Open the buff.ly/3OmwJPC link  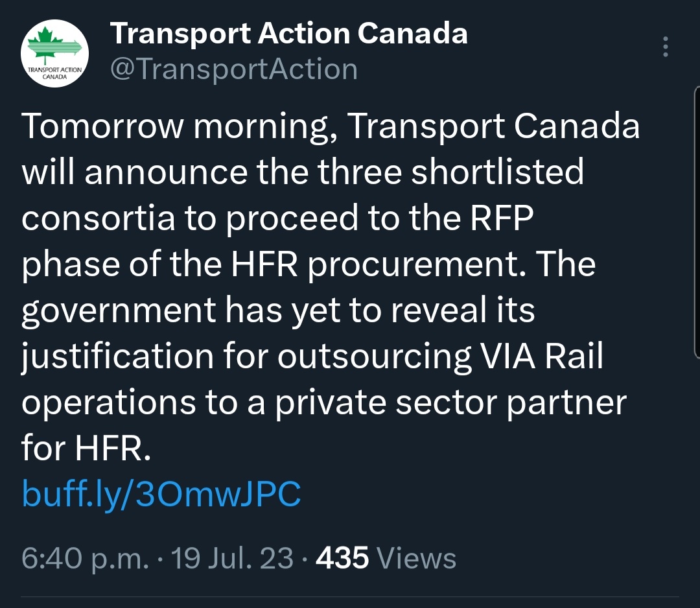pyautogui.click(x=161, y=494)
